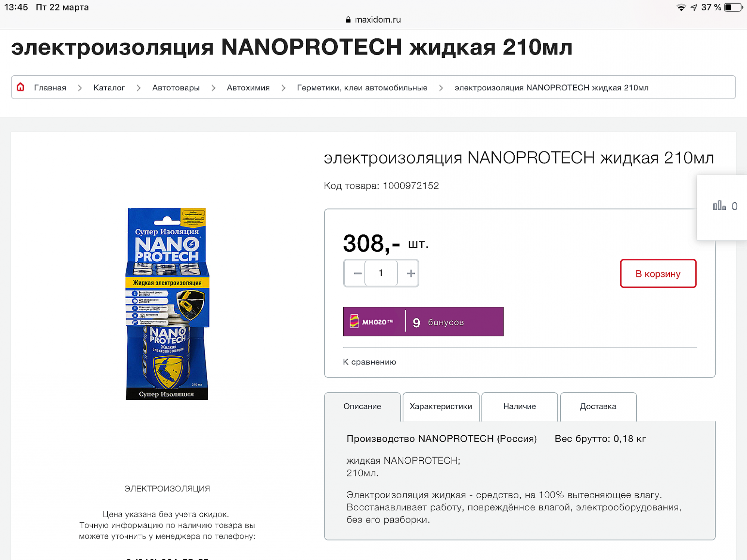
Task: Navigate to Автотовары breadcrumb
Action: click(176, 88)
